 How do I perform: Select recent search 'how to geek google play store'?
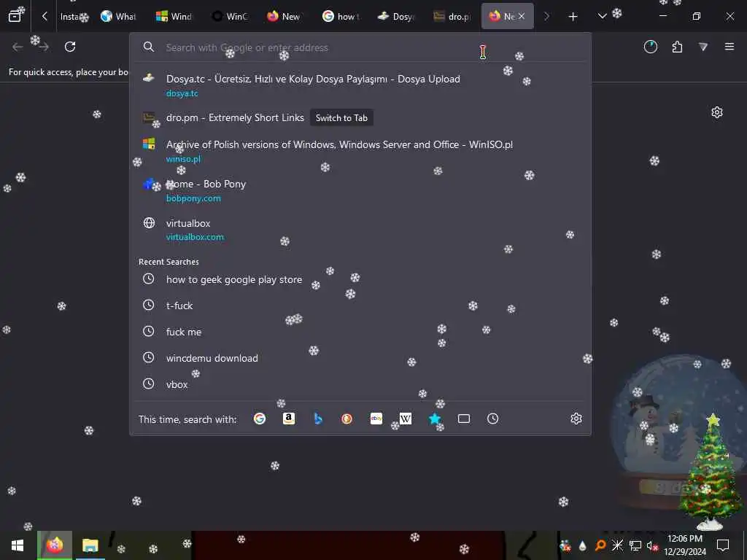(360, 279)
